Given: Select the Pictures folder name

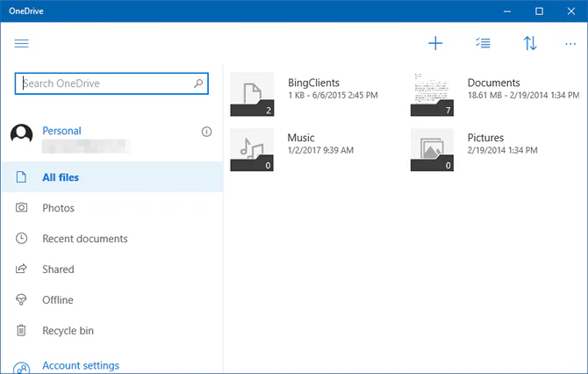Looking at the screenshot, I should click(x=485, y=138).
